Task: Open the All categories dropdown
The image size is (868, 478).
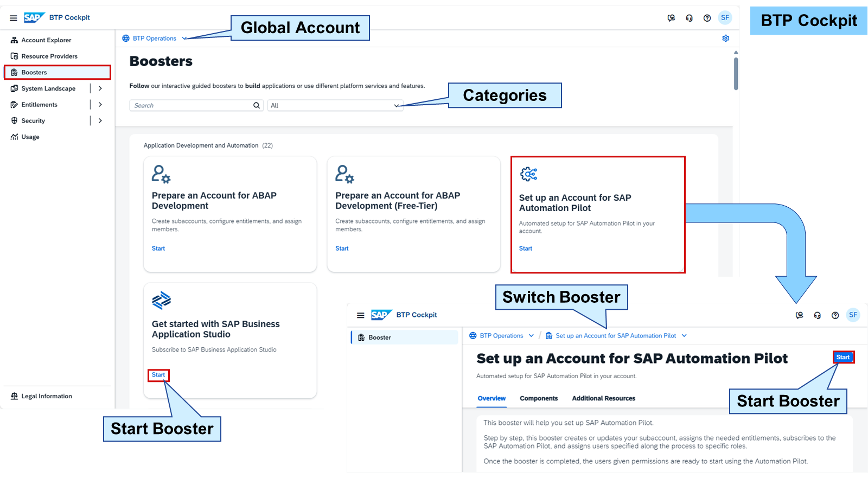Action: (335, 106)
